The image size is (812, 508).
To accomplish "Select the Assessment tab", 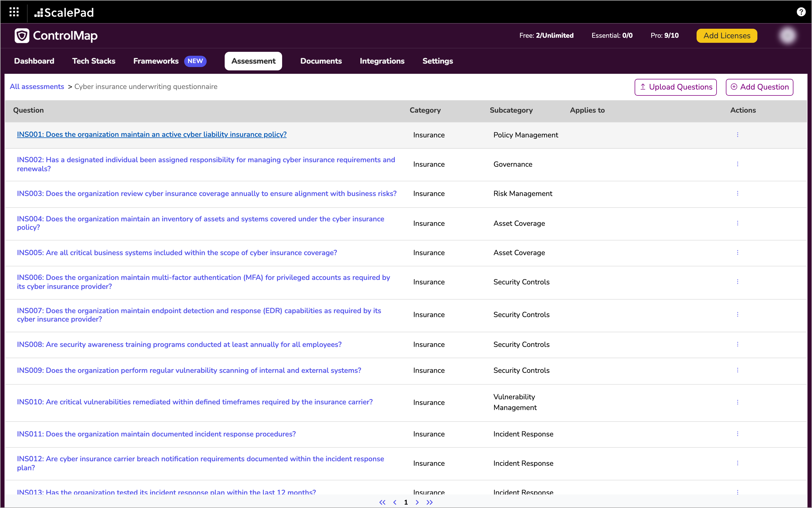I will click(x=253, y=61).
